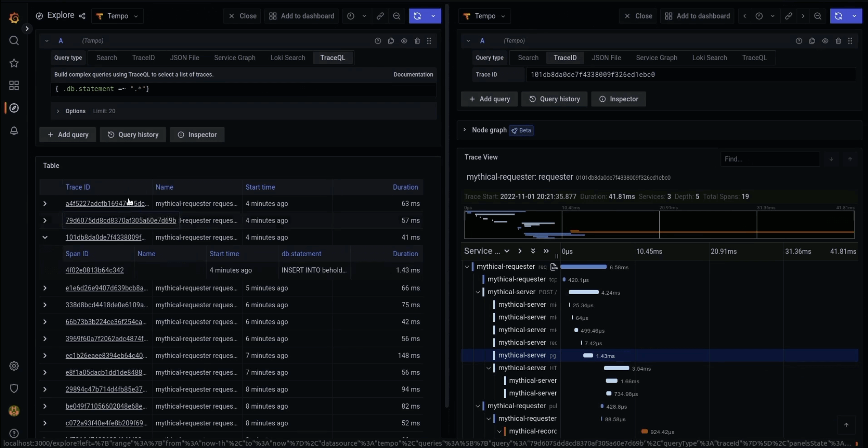Open the Dashboards sidebar icon
This screenshot has height=448, width=868.
click(14, 86)
